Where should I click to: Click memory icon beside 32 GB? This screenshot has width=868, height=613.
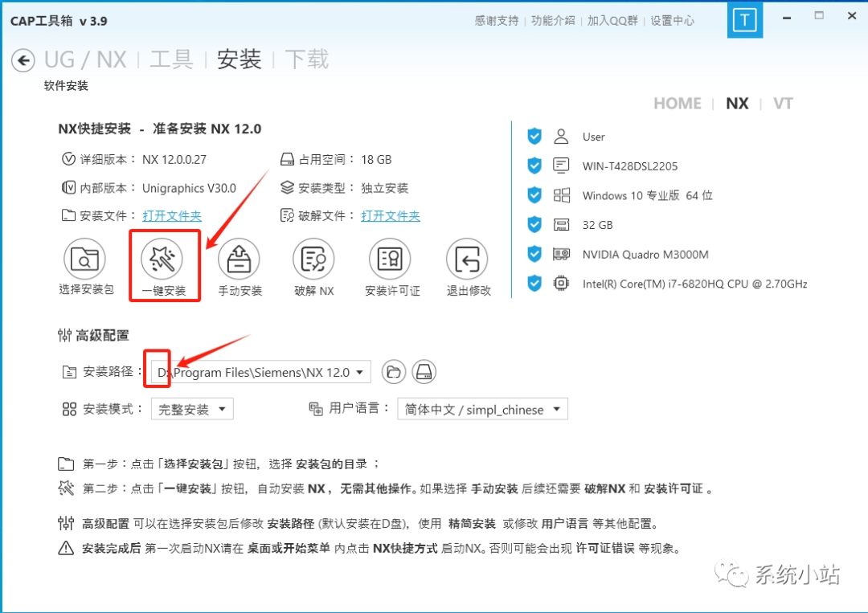pos(561,225)
